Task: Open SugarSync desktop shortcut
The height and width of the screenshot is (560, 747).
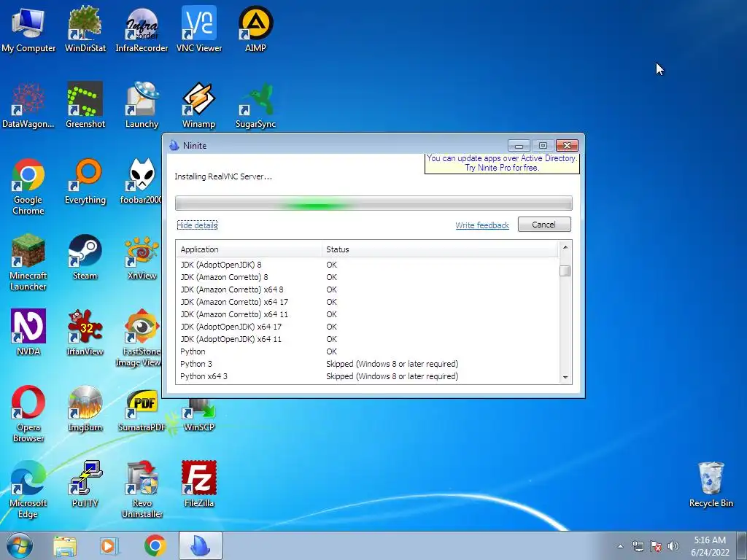Action: pyautogui.click(x=255, y=105)
